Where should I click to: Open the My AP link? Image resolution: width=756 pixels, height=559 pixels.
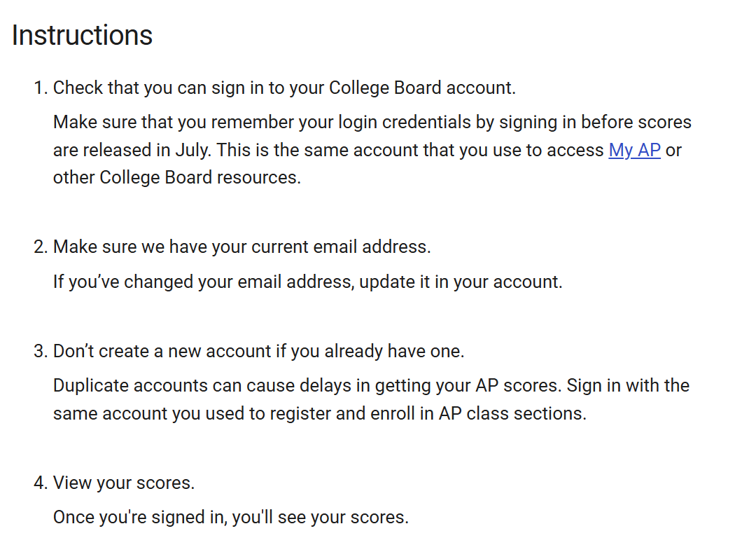pos(634,150)
